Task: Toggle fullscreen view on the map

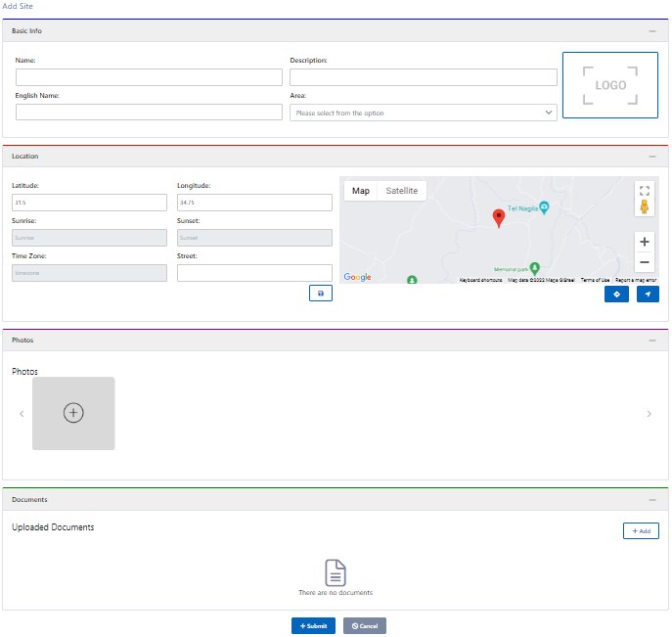Action: tap(644, 191)
